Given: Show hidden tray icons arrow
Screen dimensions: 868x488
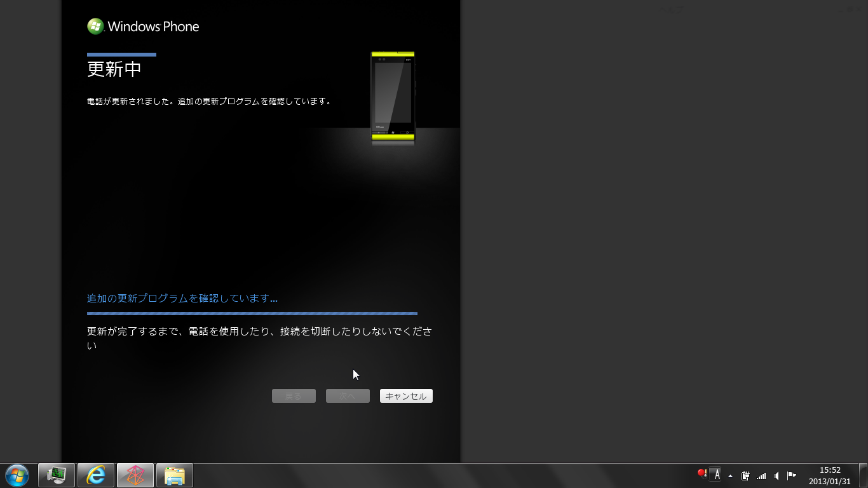Looking at the screenshot, I should pos(730,475).
